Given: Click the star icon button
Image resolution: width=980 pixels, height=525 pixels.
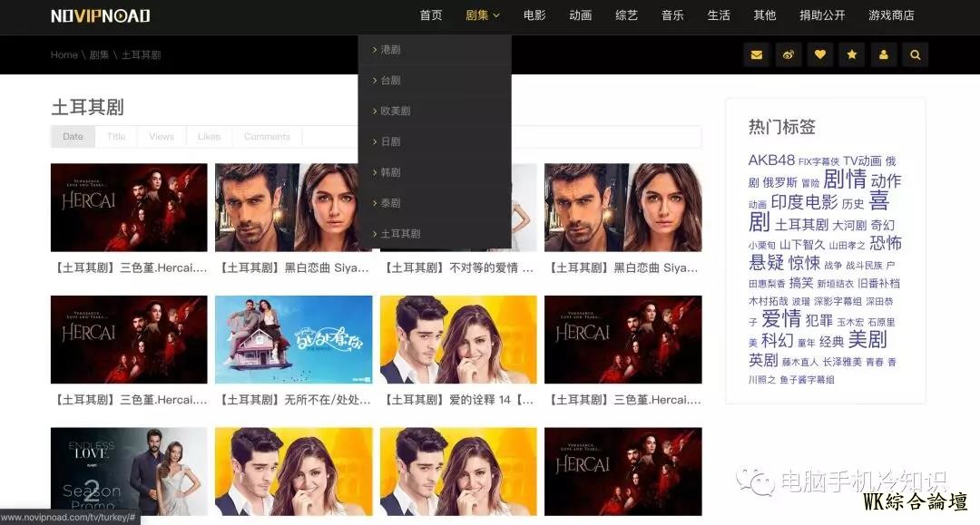Looking at the screenshot, I should (852, 55).
